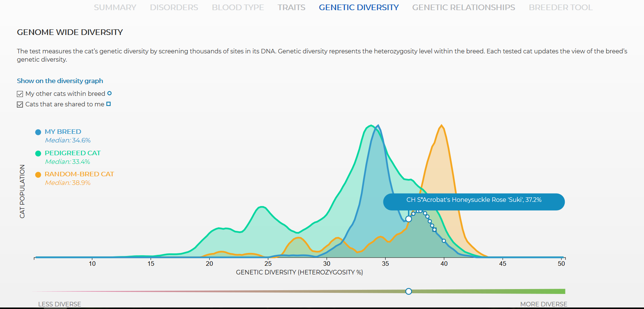This screenshot has width=644, height=309.
Task: Click the square marker icon beside 'Cats that are shared to me'
Action: tap(109, 104)
